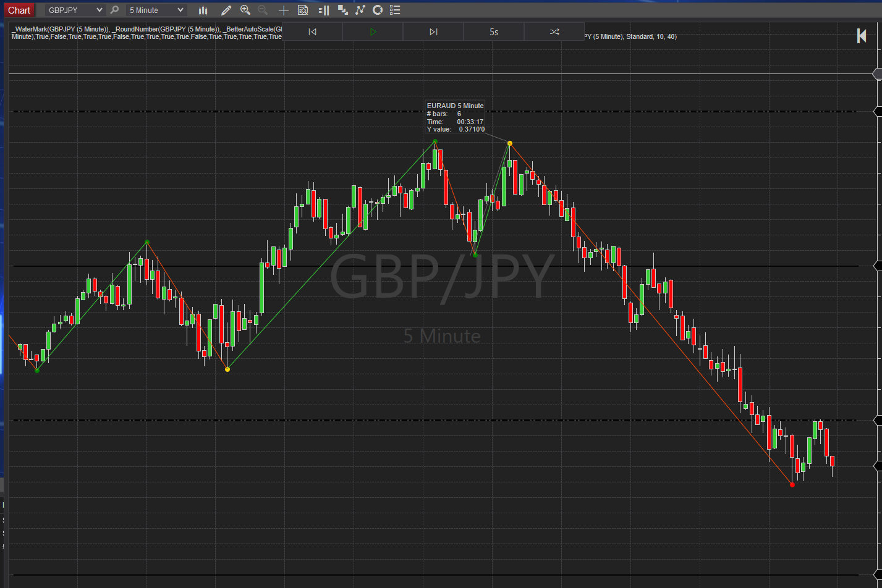
Task: Step back to previous bar in playback
Action: (312, 31)
